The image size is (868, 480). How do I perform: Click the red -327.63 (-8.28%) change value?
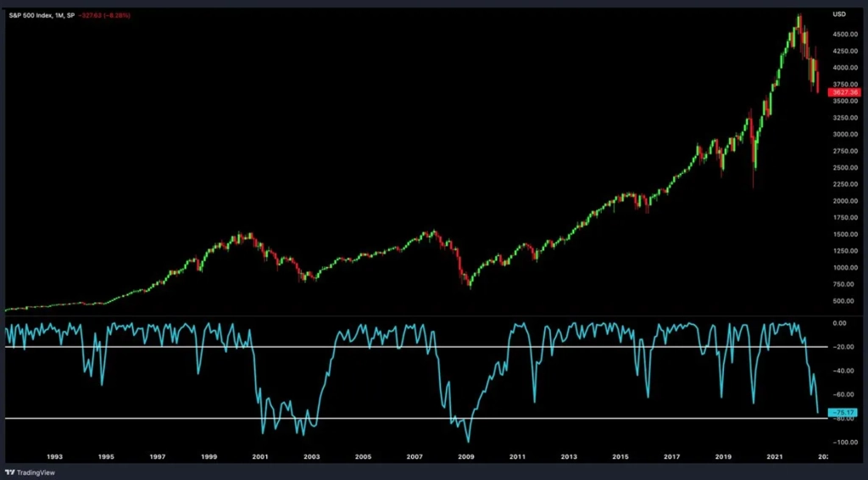tap(104, 15)
